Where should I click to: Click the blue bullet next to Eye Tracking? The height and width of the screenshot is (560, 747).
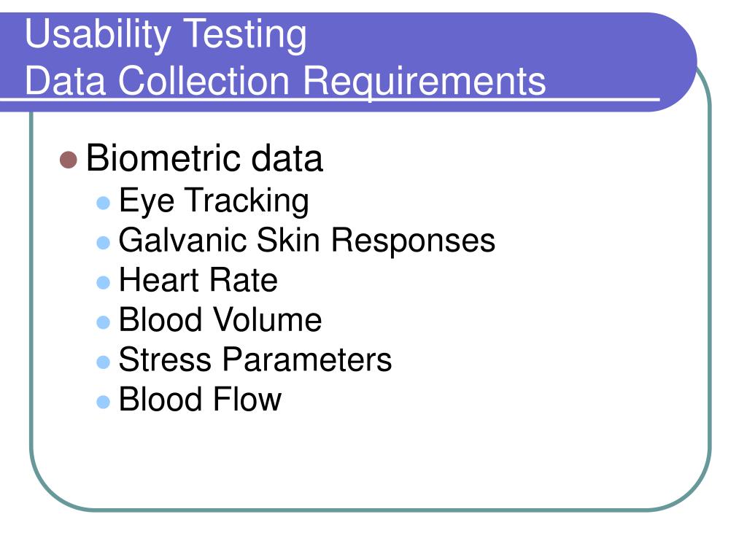[x=104, y=203]
